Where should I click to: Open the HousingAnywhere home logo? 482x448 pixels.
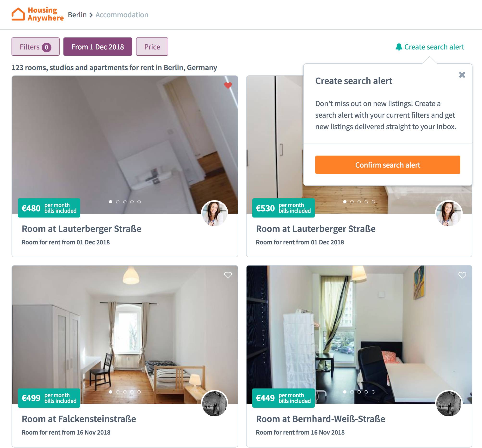(x=37, y=14)
